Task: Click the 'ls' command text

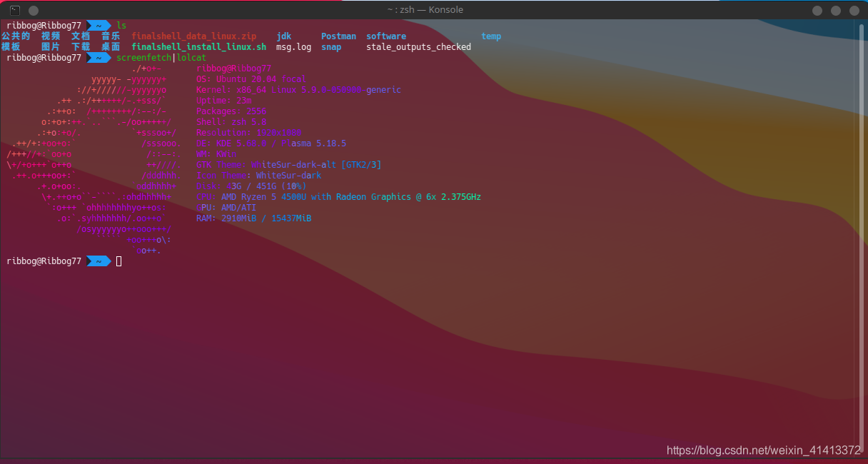Action: click(121, 26)
